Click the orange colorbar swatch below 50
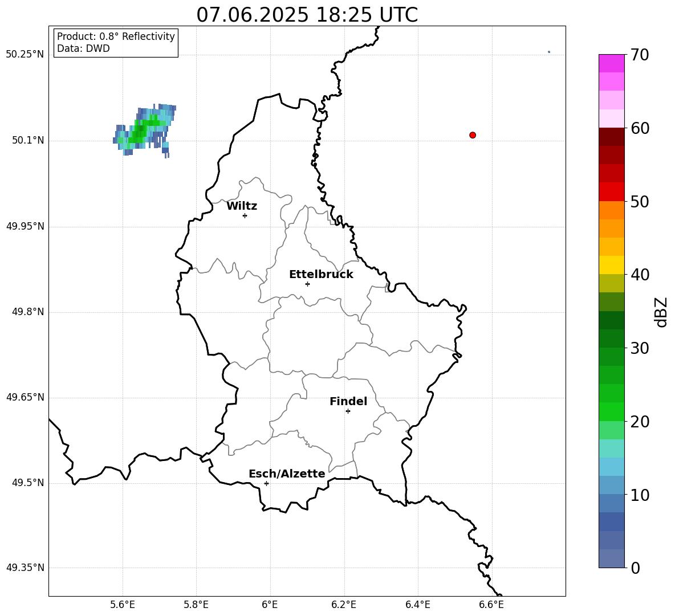The width and height of the screenshot is (675, 616). [611, 210]
